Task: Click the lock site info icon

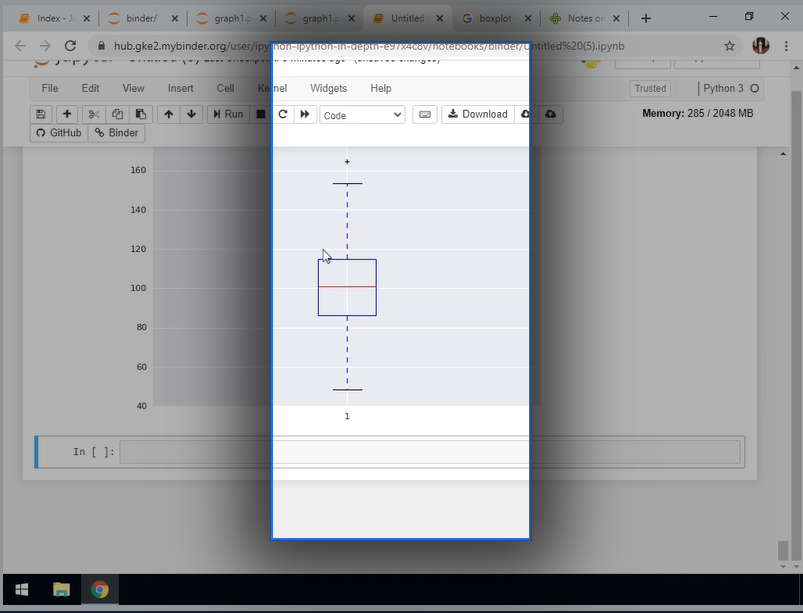Action: pos(101,46)
